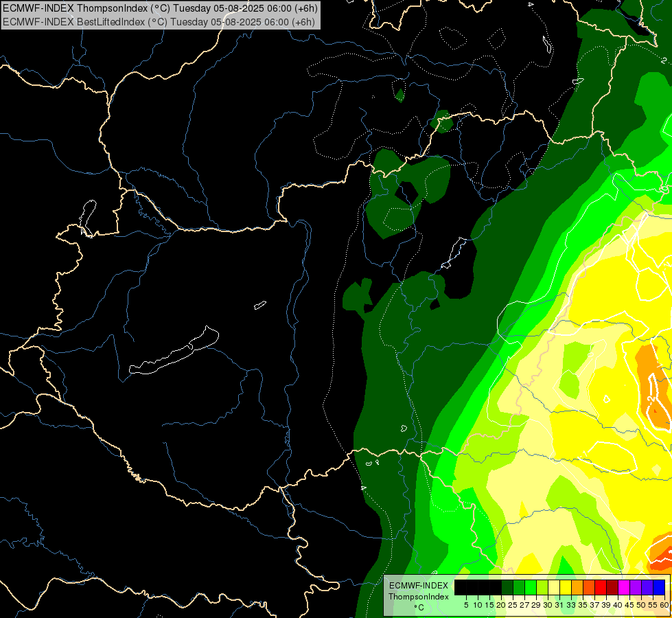The width and height of the screenshot is (672, 618).
Task: Pick the orange 33–35 legend swatch
Action: coord(577,587)
